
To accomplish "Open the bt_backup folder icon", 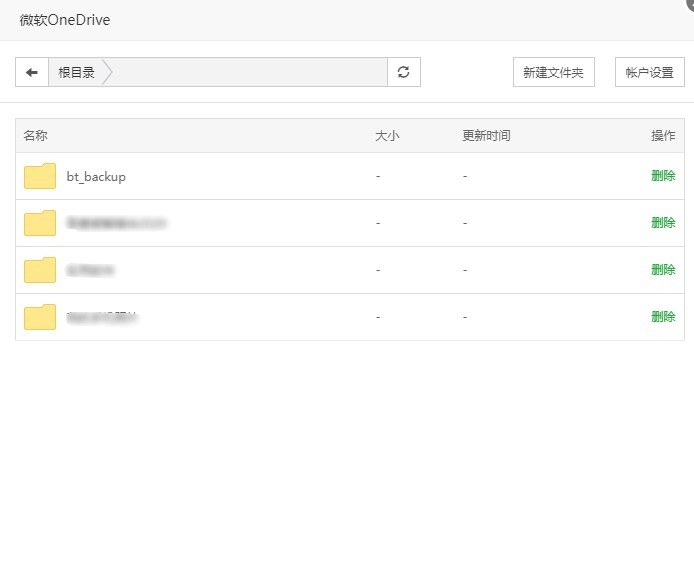I will pyautogui.click(x=40, y=176).
